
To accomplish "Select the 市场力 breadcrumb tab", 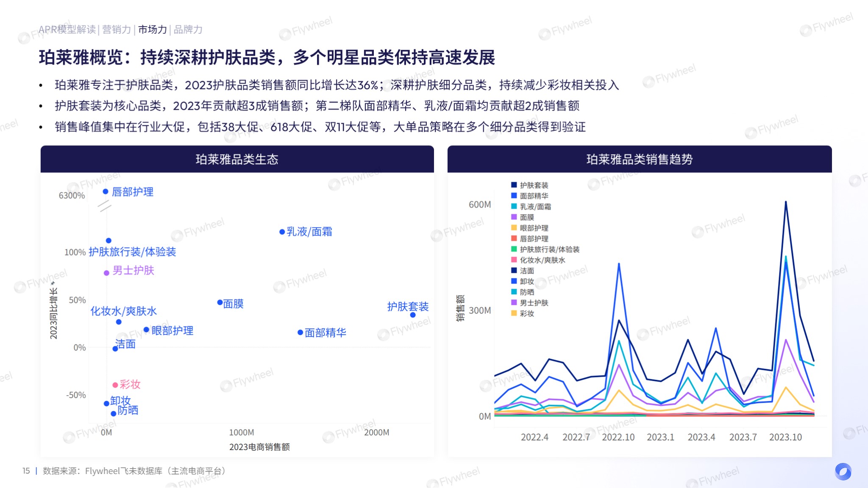I will pyautogui.click(x=153, y=30).
